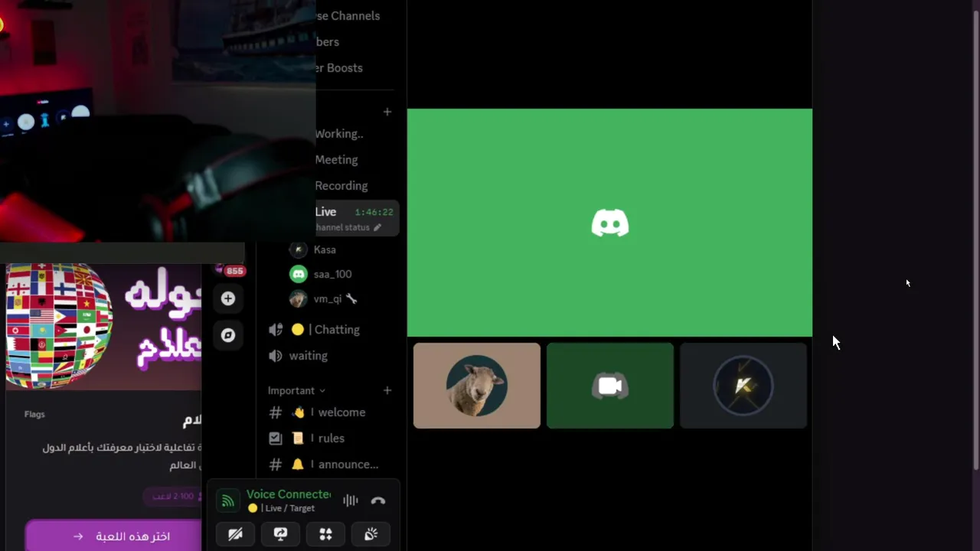
Task: Collapse the Important category
Action: click(x=296, y=390)
